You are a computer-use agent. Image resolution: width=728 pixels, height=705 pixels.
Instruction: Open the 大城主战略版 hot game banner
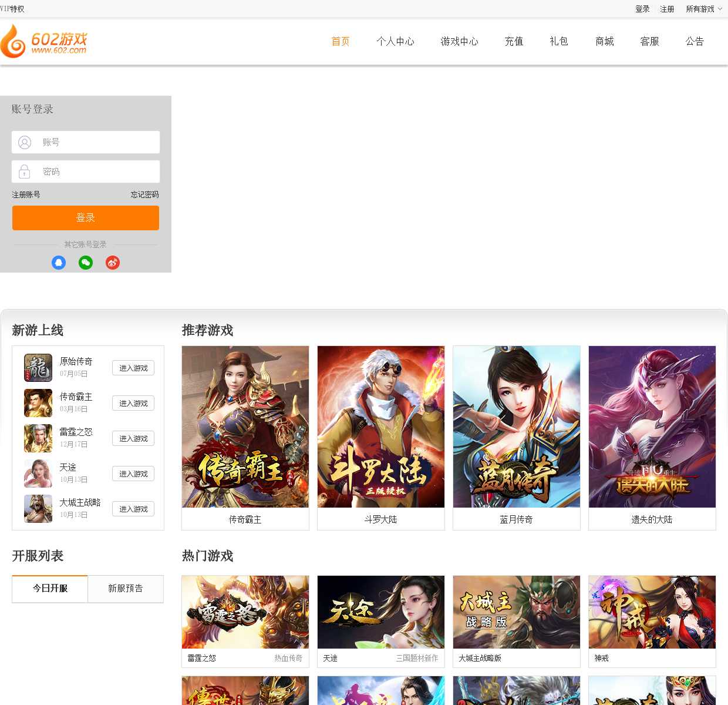(517, 612)
